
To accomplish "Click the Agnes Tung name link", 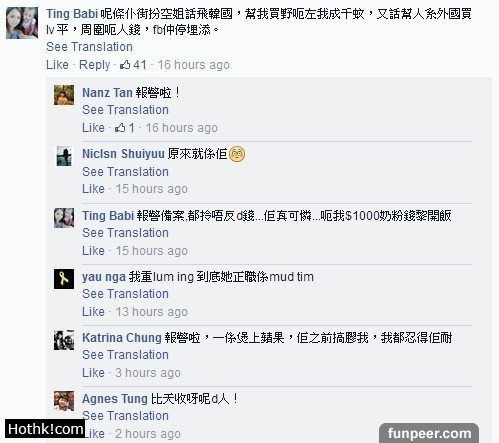I will [115, 399].
